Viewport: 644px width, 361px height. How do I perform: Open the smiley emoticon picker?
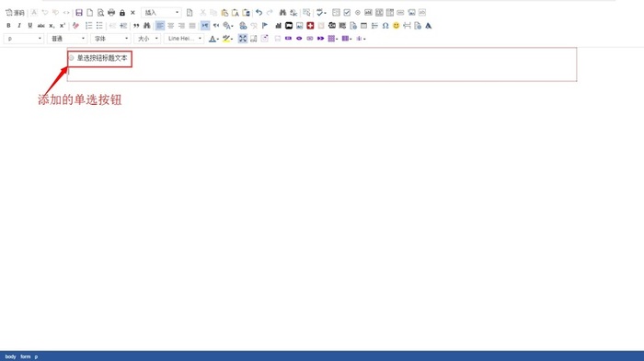tap(396, 26)
